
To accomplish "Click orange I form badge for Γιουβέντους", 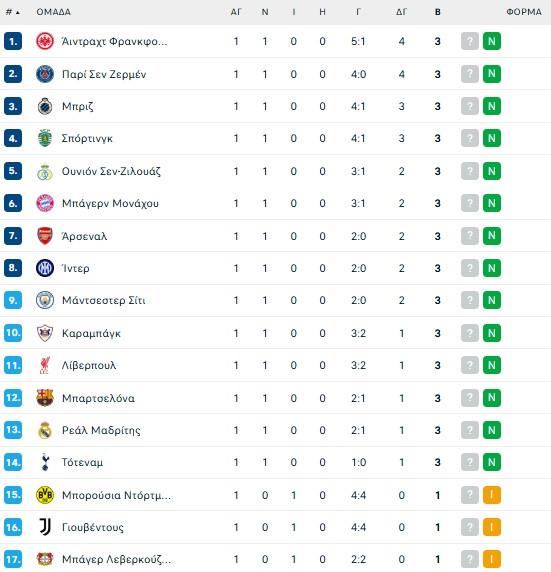I will click(492, 527).
